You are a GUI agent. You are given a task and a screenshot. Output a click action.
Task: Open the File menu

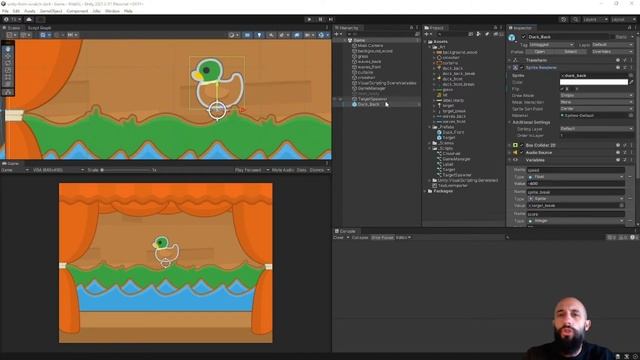(x=5, y=11)
